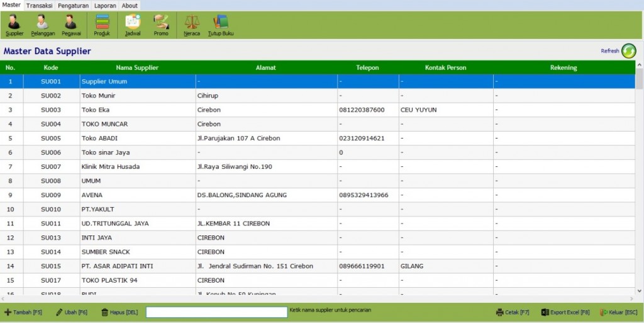Screen dimensions: 644x323
Task: Click the Ubah [F6] button
Action: click(x=72, y=312)
